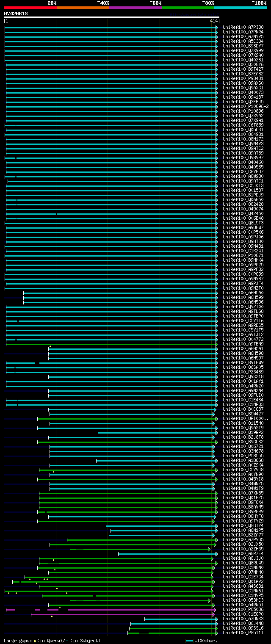Click hit label UniRef100_P58555

click(x=243, y=456)
